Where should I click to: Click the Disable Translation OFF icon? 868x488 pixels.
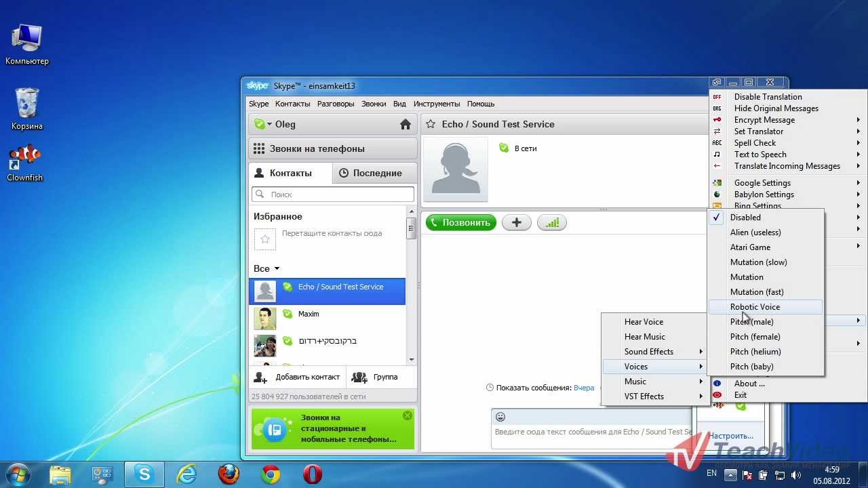pyautogui.click(x=717, y=97)
